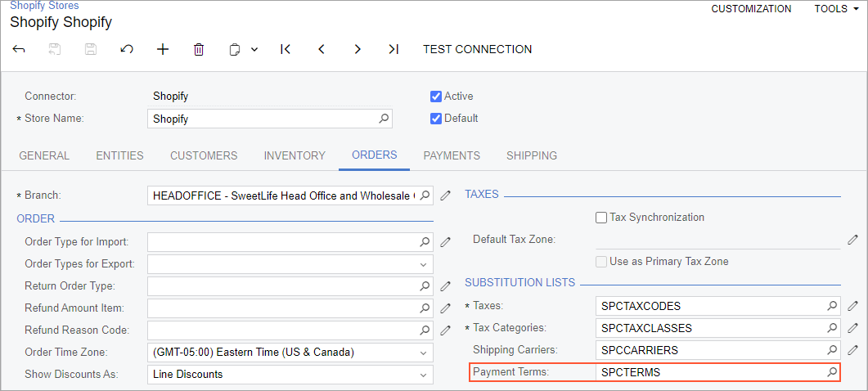868x391 pixels.
Task: Go to first record icon
Action: (x=286, y=49)
